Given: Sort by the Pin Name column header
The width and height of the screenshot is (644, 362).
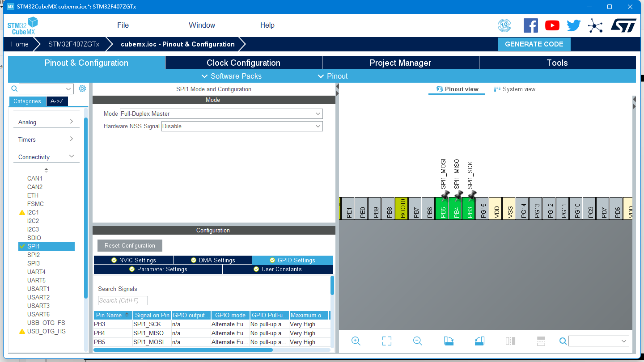Looking at the screenshot, I should coord(113,315).
